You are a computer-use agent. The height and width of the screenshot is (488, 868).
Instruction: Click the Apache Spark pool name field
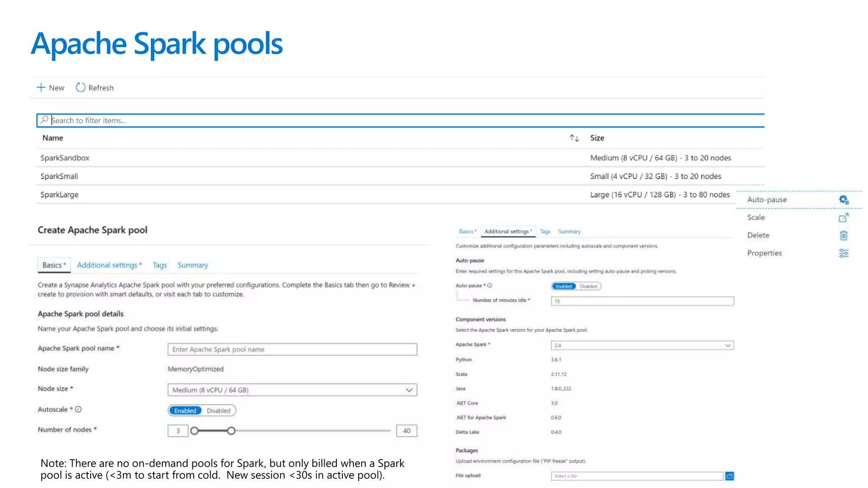tap(292, 349)
